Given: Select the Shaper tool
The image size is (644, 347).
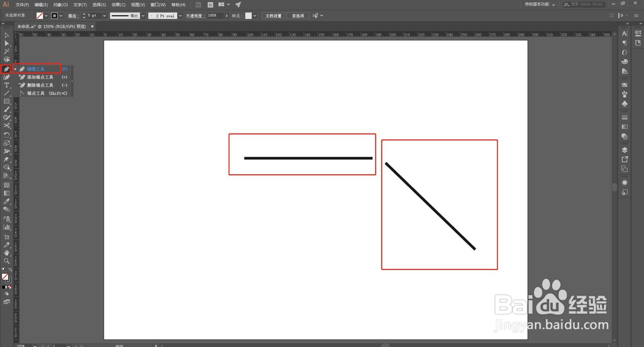Looking at the screenshot, I should tap(6, 118).
